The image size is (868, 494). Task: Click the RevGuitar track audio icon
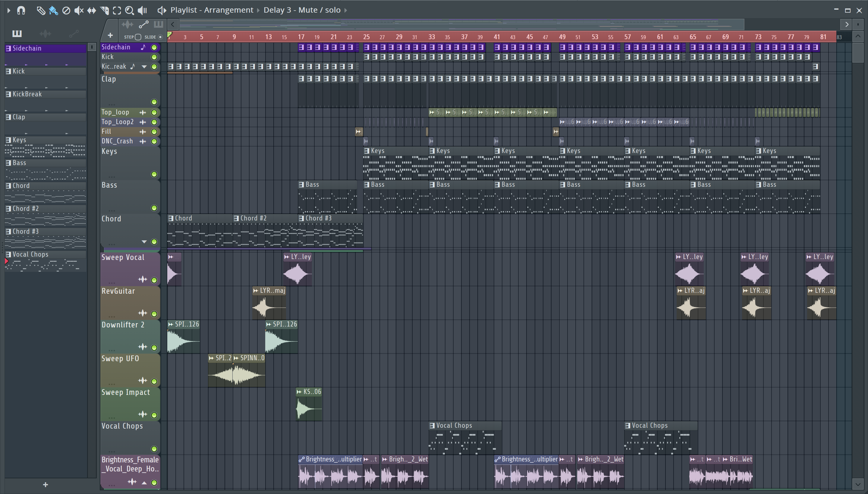click(x=143, y=313)
